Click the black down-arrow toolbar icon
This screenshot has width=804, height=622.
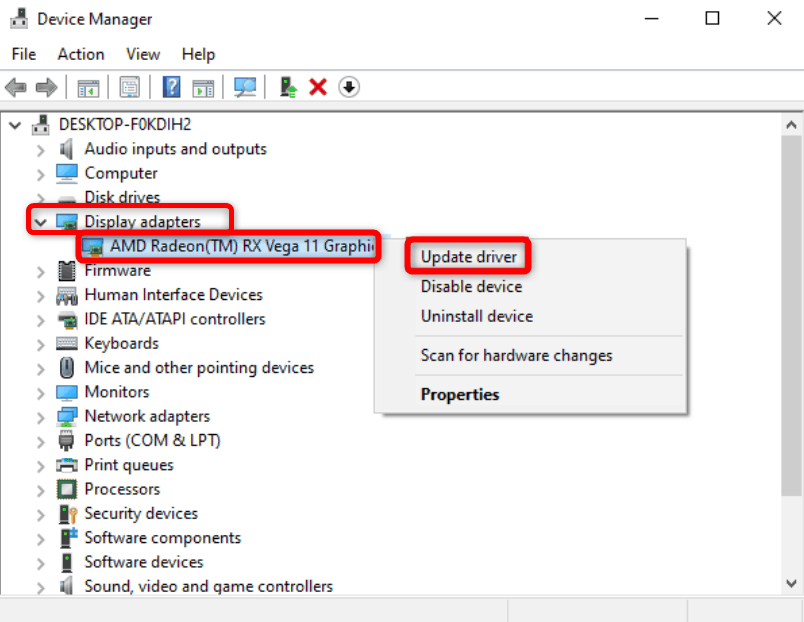pyautogui.click(x=348, y=87)
